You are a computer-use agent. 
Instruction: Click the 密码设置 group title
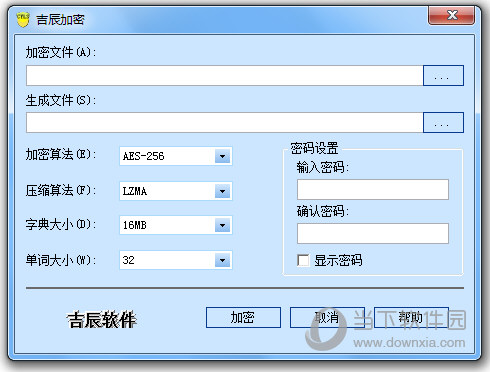(314, 148)
